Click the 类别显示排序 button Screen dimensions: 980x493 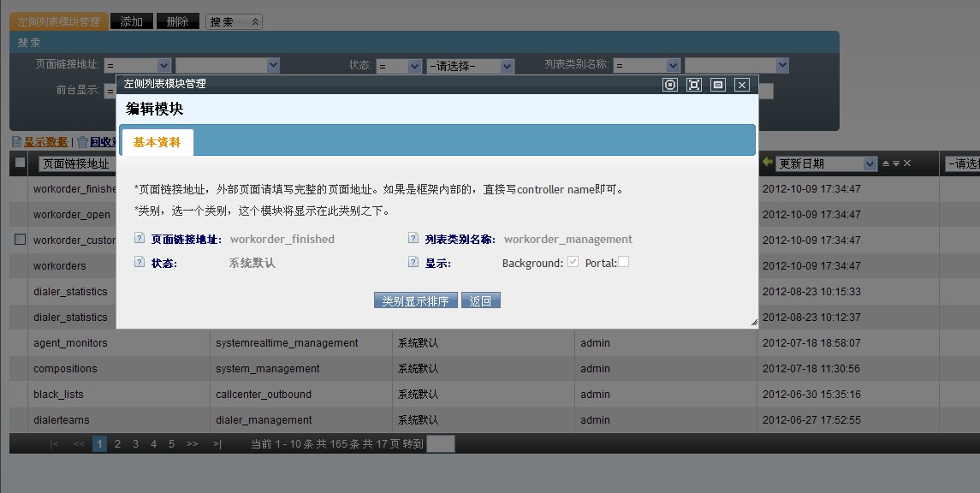[x=415, y=301]
